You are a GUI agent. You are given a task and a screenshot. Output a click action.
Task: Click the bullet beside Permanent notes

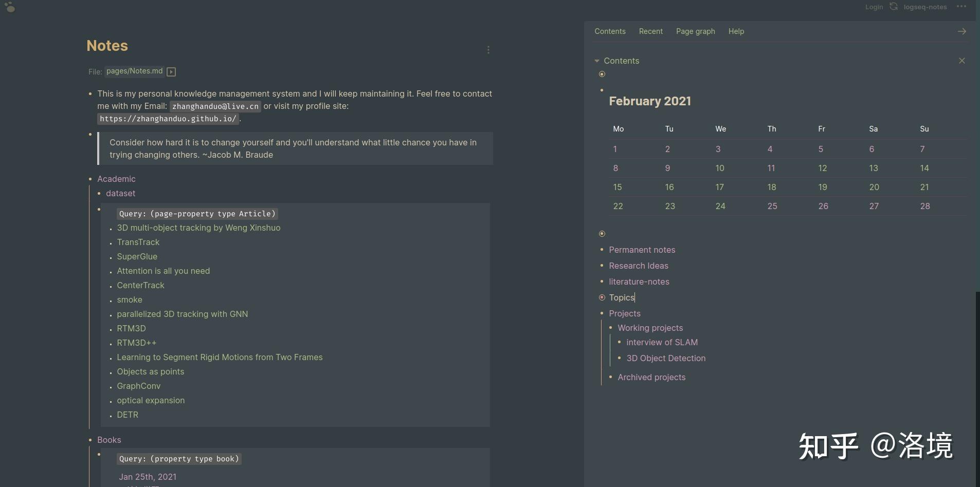tap(602, 250)
